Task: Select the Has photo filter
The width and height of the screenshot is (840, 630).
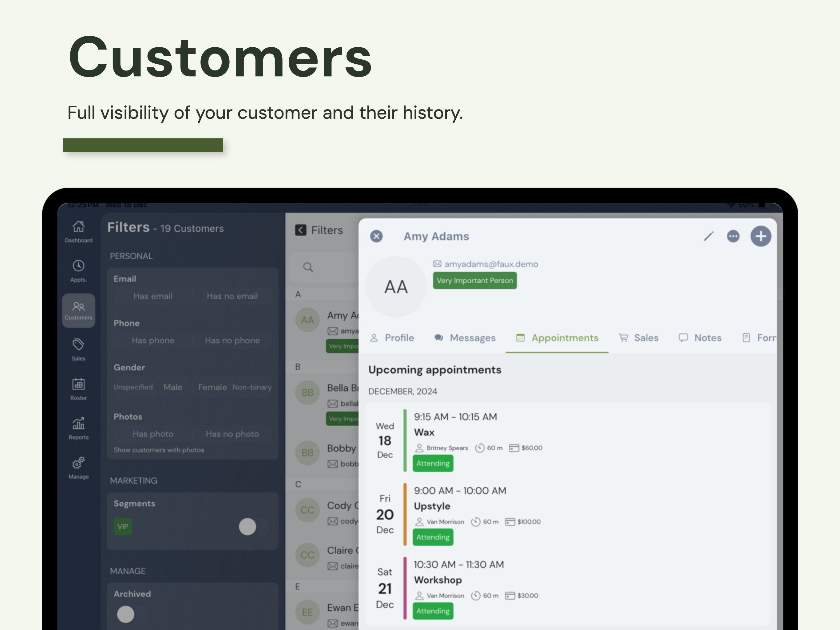Action: point(153,434)
